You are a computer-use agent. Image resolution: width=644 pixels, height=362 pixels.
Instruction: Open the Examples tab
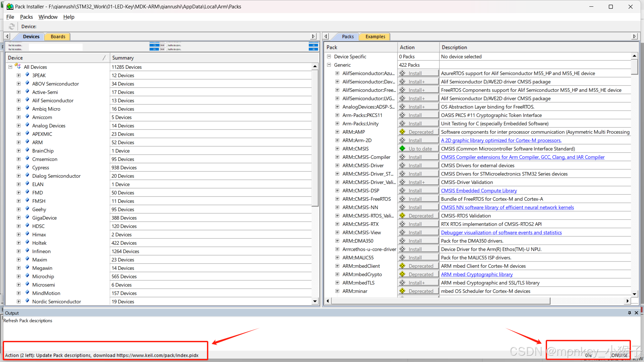(x=375, y=37)
